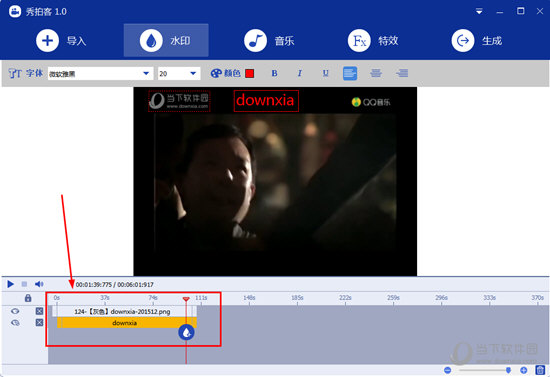The width and height of the screenshot is (550, 377).
Task: Open the red text color swatch
Action: (x=249, y=73)
